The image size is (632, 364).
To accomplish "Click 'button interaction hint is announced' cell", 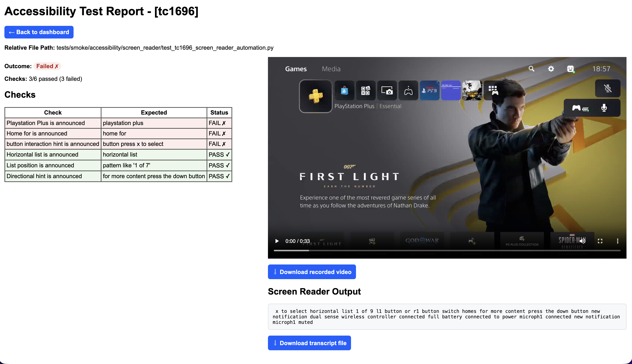I will (x=53, y=144).
